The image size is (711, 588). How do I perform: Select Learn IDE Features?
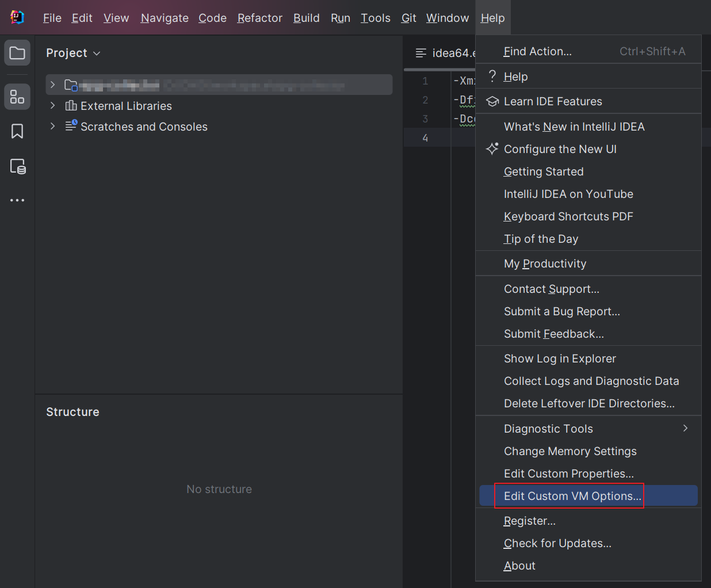tap(588, 101)
